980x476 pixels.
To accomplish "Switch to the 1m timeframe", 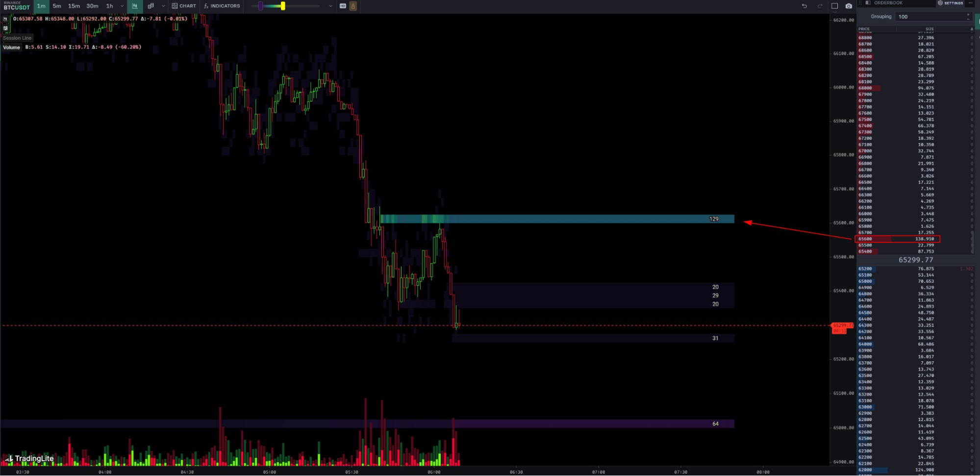I will tap(41, 6).
